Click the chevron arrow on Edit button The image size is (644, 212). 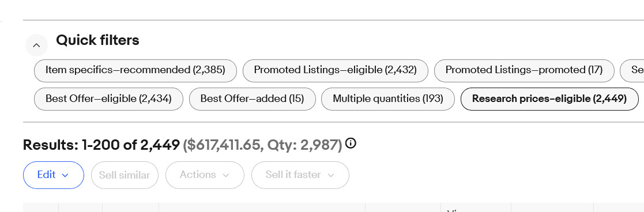[x=65, y=176]
